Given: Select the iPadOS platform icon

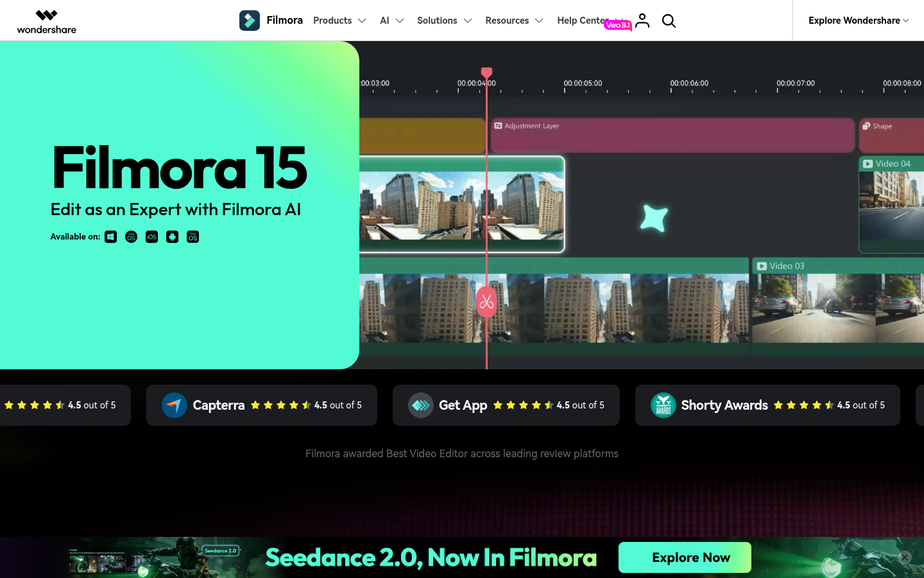Looking at the screenshot, I should 193,237.
